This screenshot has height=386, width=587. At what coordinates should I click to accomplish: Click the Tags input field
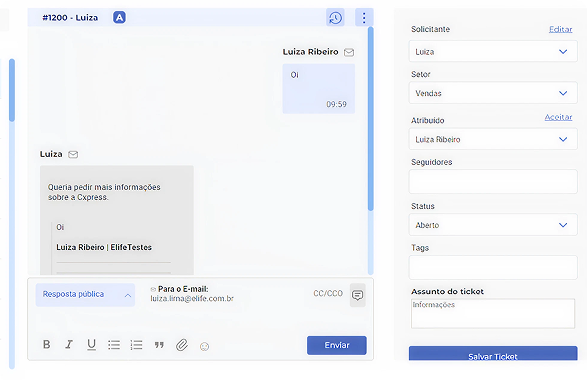(x=493, y=267)
